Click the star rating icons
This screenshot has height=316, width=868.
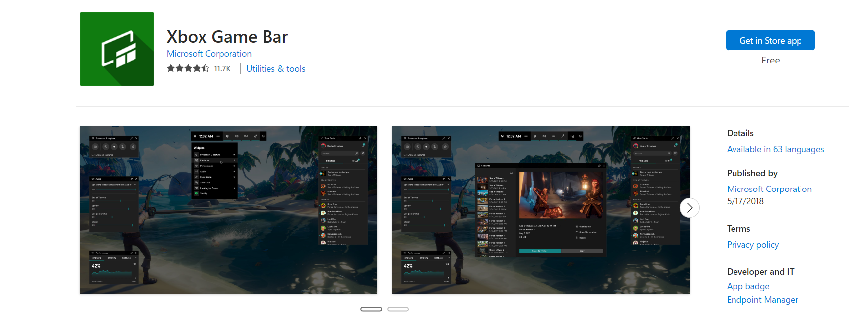(x=188, y=68)
